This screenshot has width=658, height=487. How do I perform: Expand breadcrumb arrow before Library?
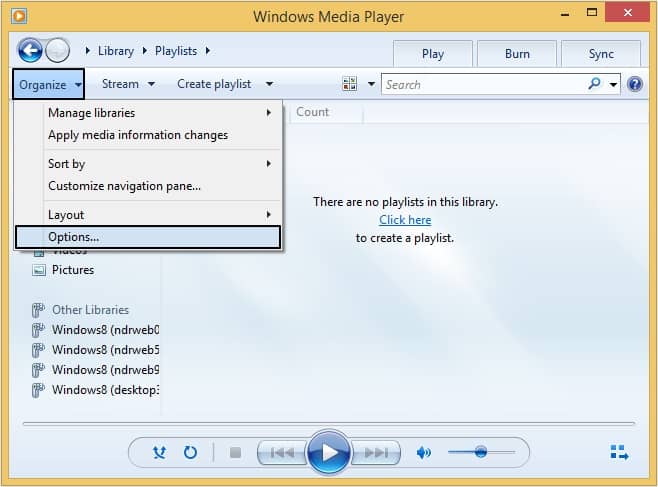[88, 51]
